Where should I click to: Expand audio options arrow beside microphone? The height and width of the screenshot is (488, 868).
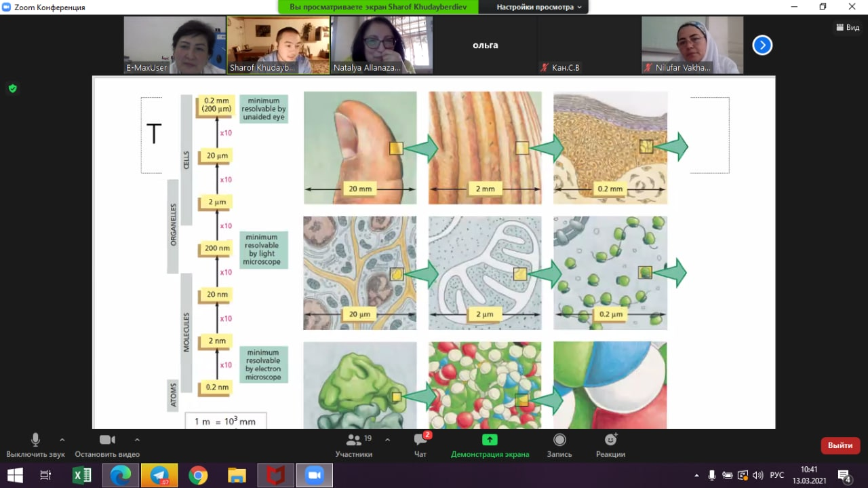pyautogui.click(x=62, y=439)
